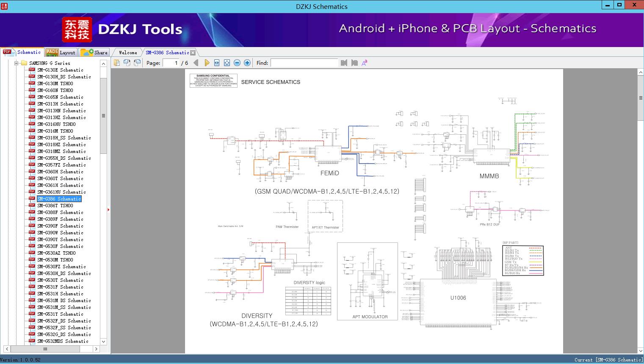This screenshot has width=644, height=364.
Task: Click the fit width icon
Action: tap(217, 63)
